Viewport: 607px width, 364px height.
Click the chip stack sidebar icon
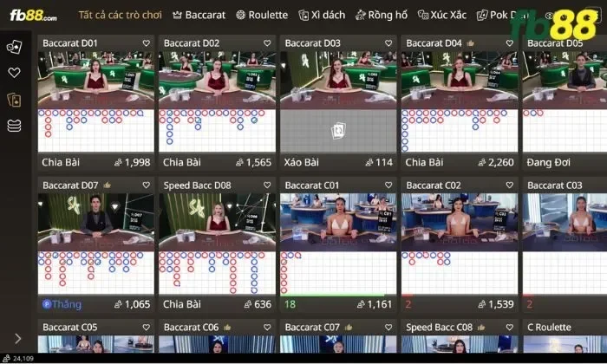pos(14,126)
